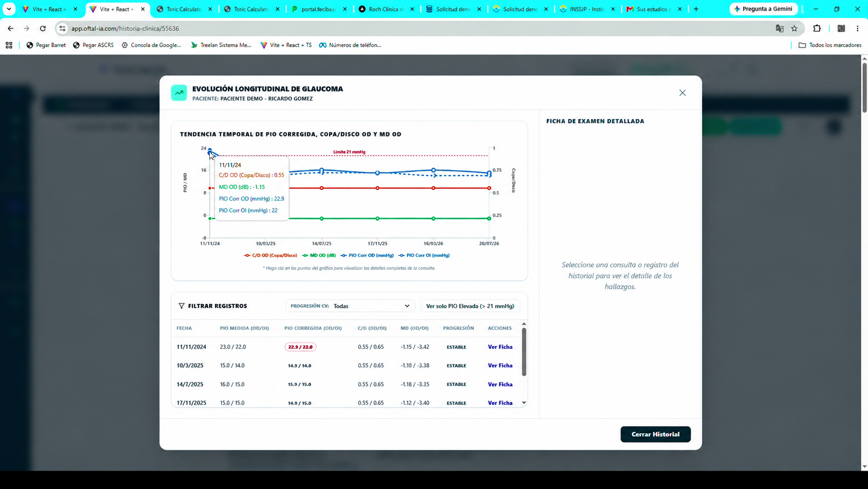
Task: Open a new browser tab with plus
Action: click(x=696, y=9)
